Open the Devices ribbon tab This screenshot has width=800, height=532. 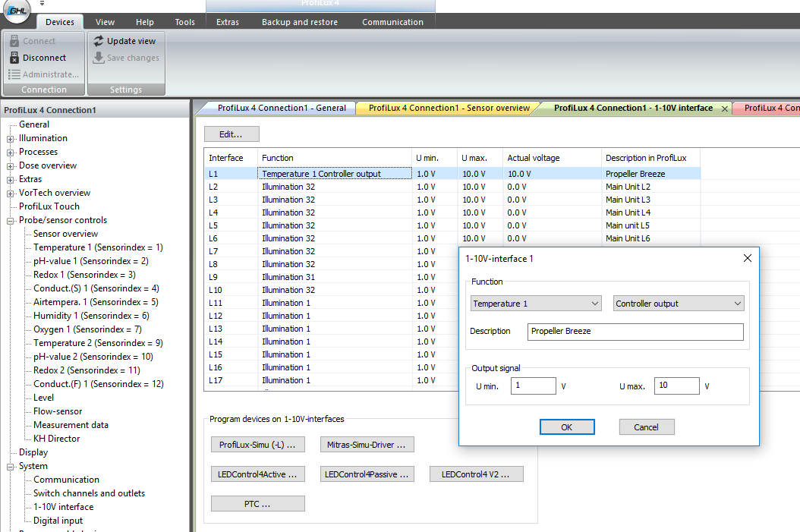(x=60, y=22)
